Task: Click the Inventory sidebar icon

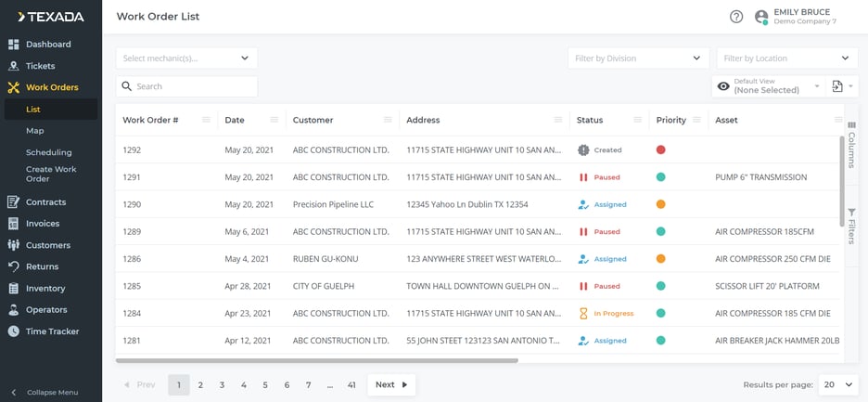Action: [13, 289]
